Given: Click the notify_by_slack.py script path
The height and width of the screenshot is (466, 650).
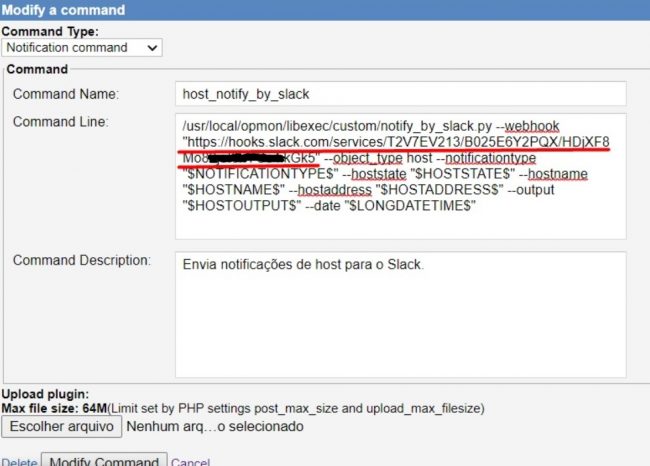Looking at the screenshot, I should pos(338,125).
